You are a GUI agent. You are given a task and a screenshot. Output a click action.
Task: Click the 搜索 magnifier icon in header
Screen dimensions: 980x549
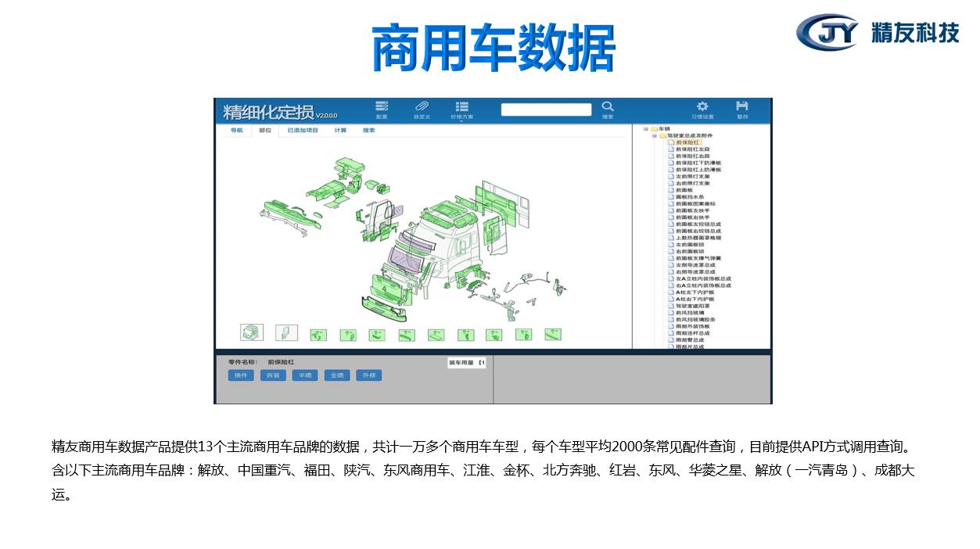point(608,106)
